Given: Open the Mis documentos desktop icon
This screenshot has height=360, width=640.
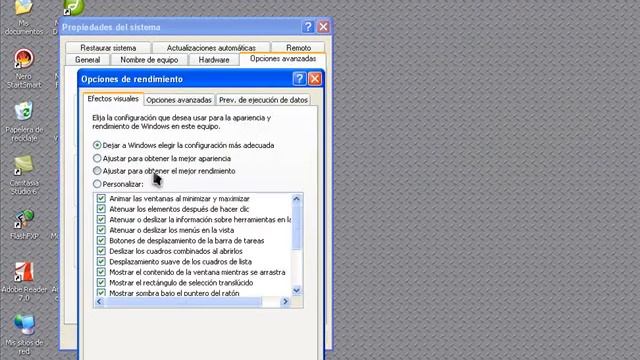Looking at the screenshot, I should pyautogui.click(x=24, y=17).
